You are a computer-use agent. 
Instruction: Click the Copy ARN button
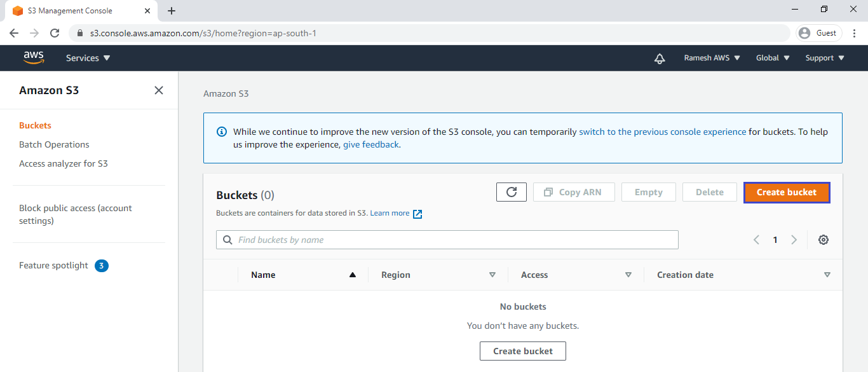pos(574,192)
